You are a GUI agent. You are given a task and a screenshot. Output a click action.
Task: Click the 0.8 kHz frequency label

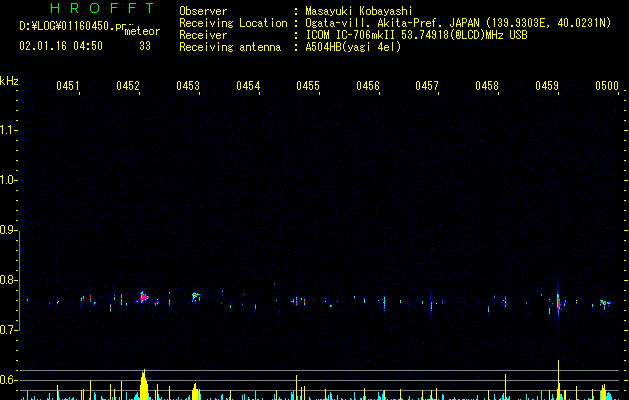pos(7,280)
